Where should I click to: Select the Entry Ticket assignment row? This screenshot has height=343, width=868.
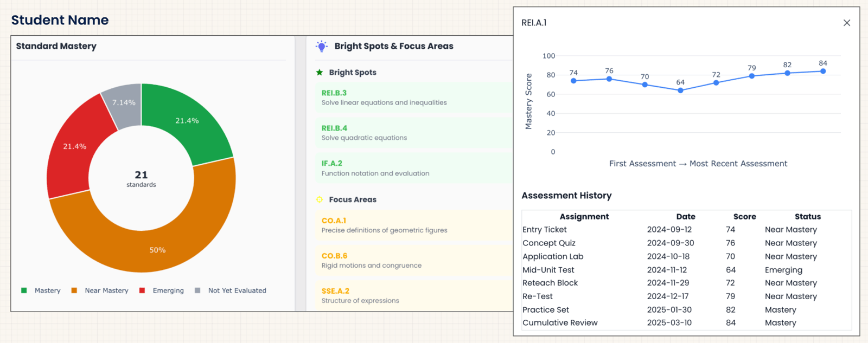pos(687,230)
